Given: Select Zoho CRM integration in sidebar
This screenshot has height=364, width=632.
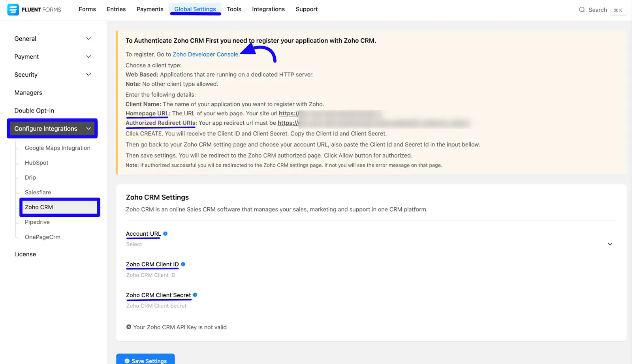Looking at the screenshot, I should (60, 207).
